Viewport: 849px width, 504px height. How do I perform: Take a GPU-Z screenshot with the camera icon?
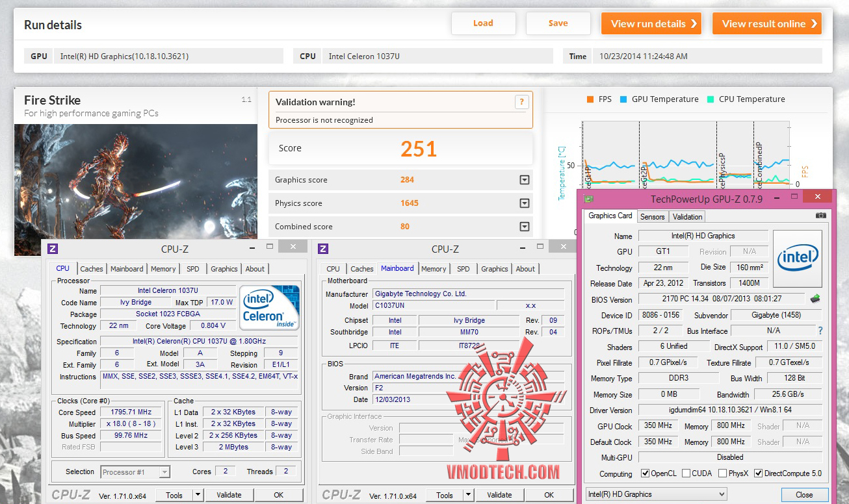coord(821,216)
